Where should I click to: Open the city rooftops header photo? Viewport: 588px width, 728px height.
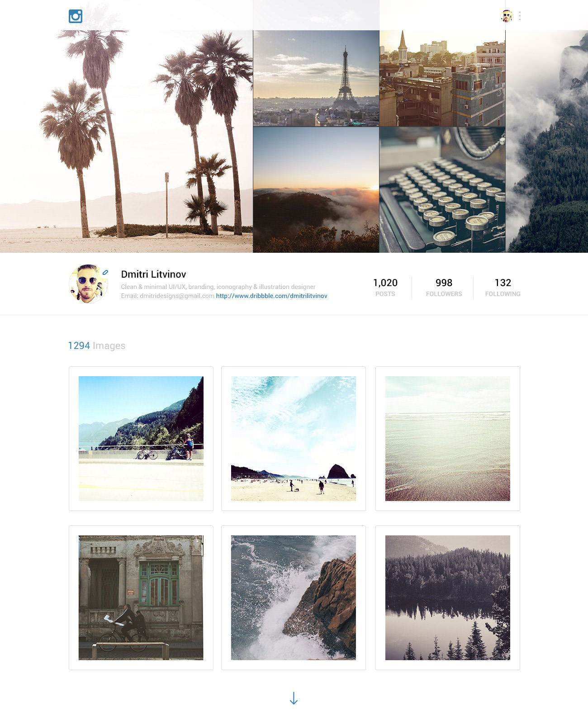point(442,78)
